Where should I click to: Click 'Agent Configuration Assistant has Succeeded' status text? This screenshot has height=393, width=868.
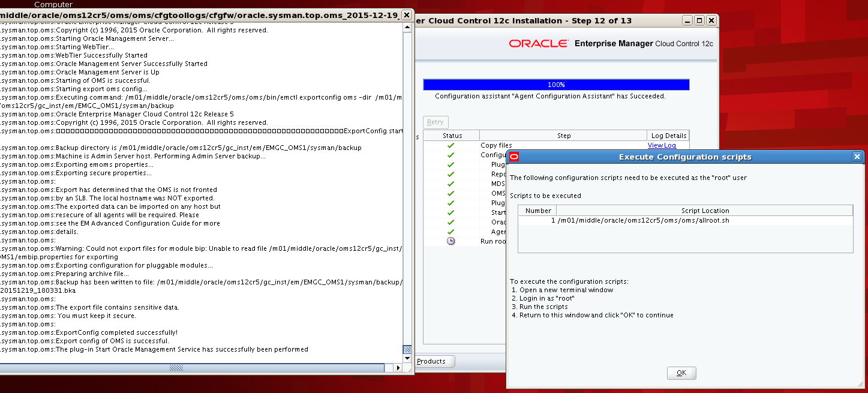pos(550,96)
